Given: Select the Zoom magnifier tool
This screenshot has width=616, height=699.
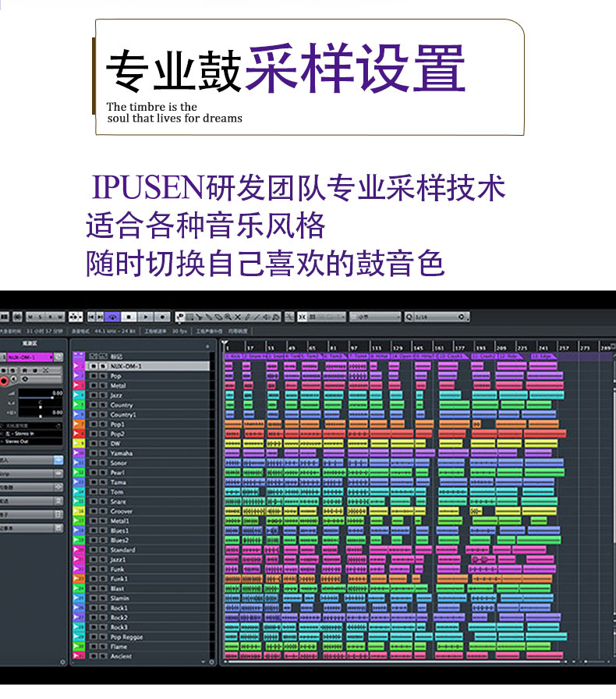Looking at the screenshot, I should [228, 317].
